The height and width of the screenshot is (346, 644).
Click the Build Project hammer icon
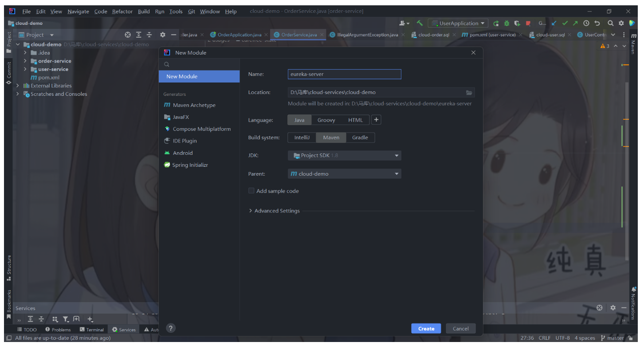click(420, 23)
